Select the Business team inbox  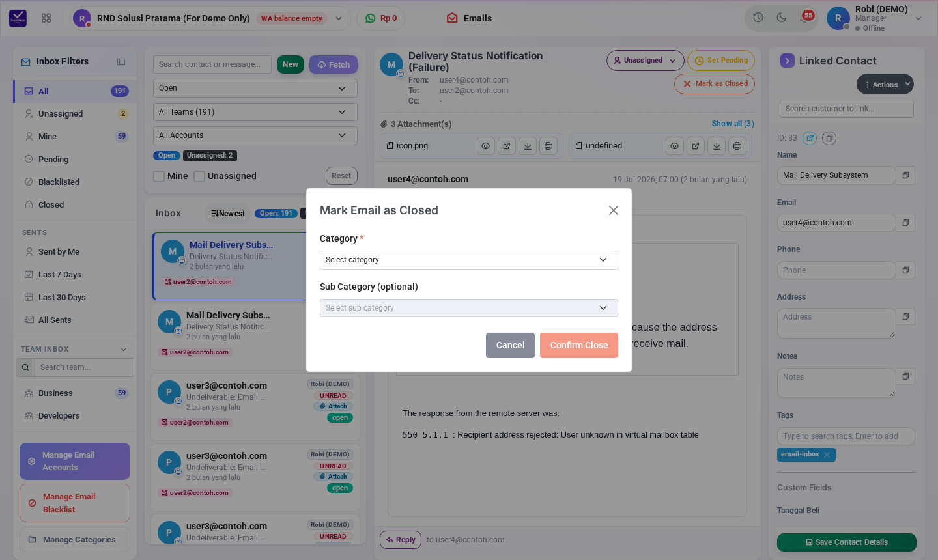coord(75,393)
